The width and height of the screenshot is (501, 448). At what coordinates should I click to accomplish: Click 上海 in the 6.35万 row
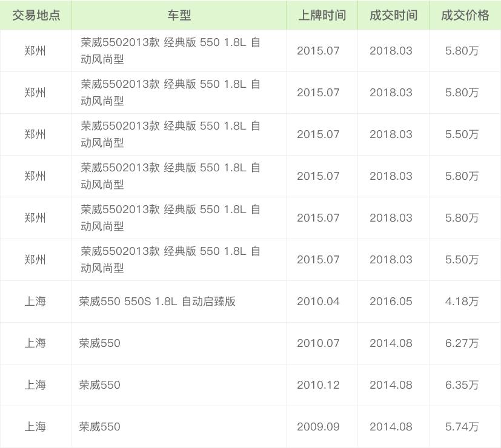pyautogui.click(x=36, y=385)
